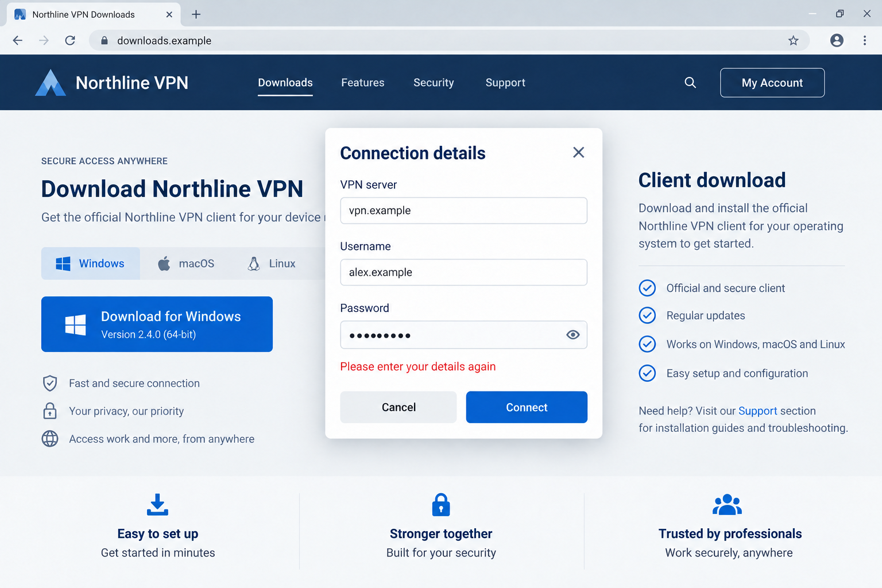Image resolution: width=882 pixels, height=588 pixels.
Task: Bookmark this page with the star icon
Action: 794,41
